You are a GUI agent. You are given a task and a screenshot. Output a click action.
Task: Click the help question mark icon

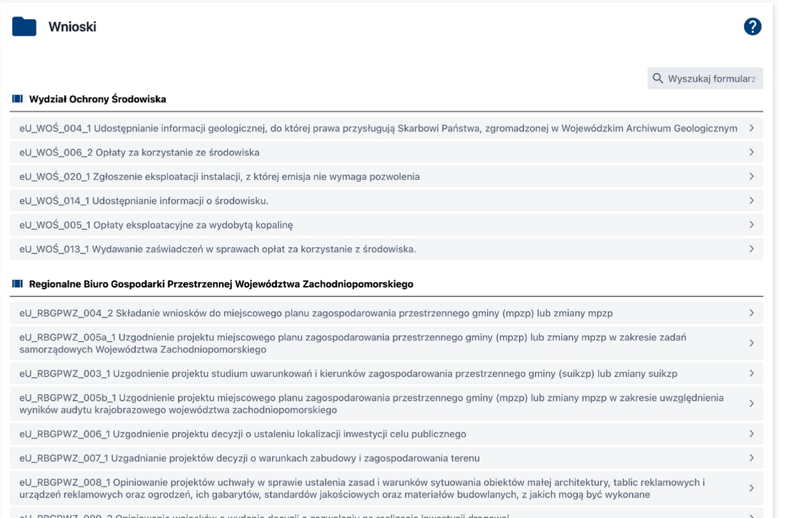[753, 27]
